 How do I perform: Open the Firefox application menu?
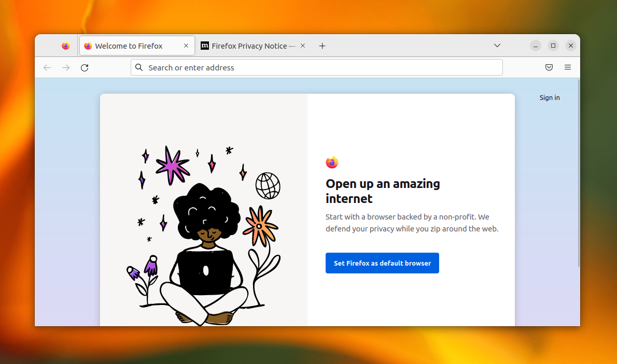point(567,67)
